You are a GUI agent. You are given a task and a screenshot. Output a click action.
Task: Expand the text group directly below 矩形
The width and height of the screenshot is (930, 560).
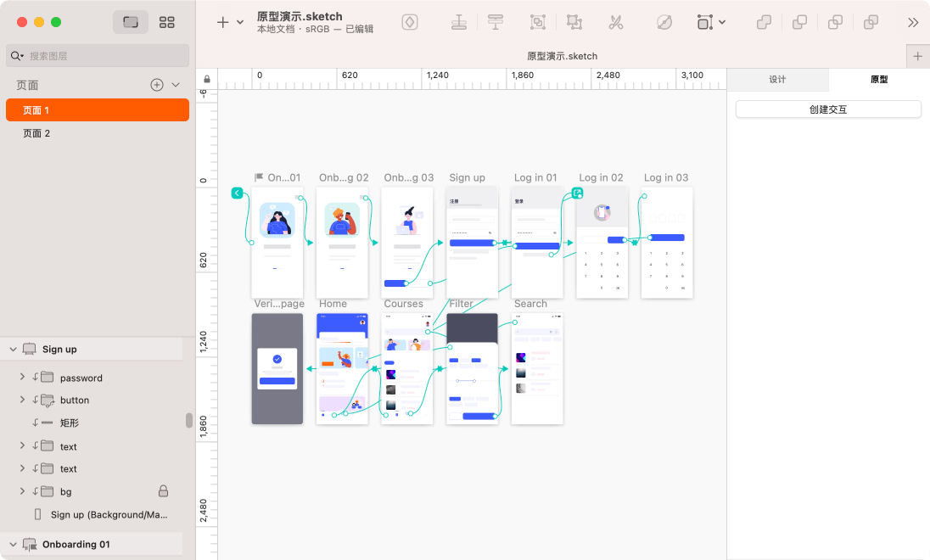[x=23, y=445]
